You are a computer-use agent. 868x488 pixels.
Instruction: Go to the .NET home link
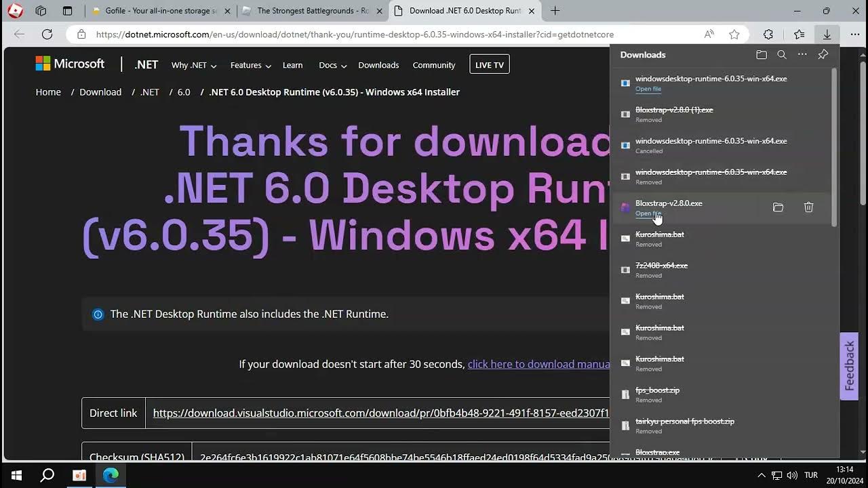[x=146, y=65]
